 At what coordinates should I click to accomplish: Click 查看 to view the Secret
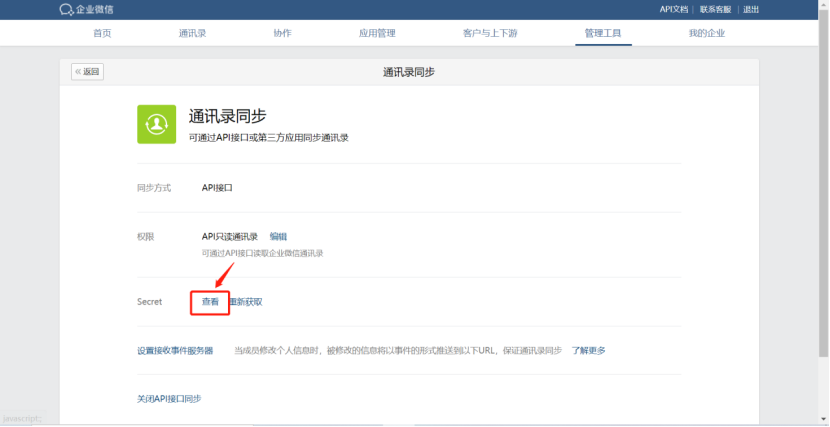[210, 302]
